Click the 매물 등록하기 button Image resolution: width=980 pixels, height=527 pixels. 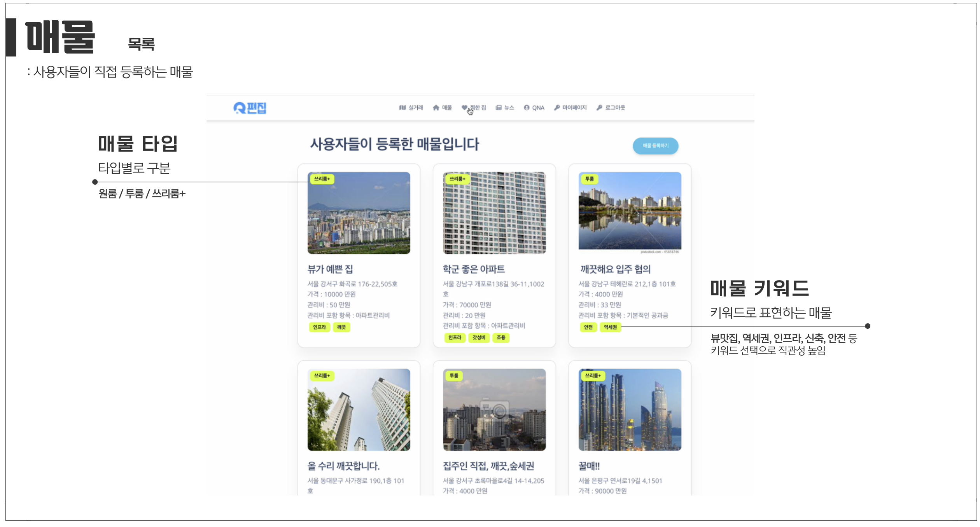(656, 146)
